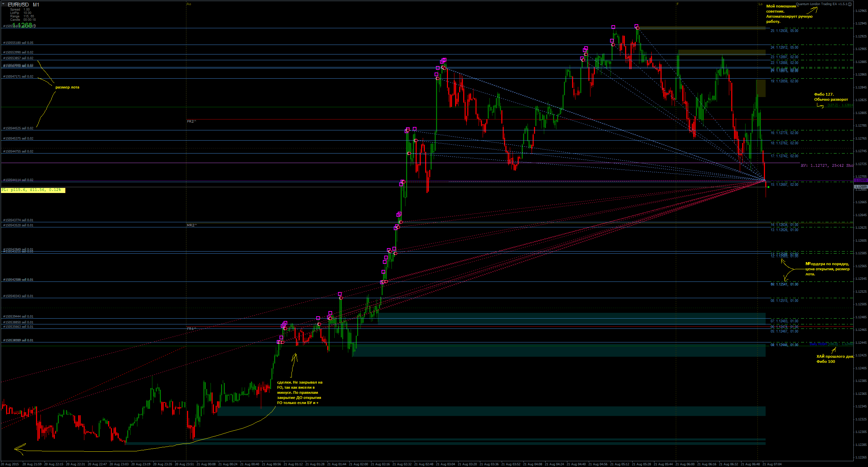
Task: Click the 23: 1.12897, 02.00 order label
Action: [x=784, y=57]
